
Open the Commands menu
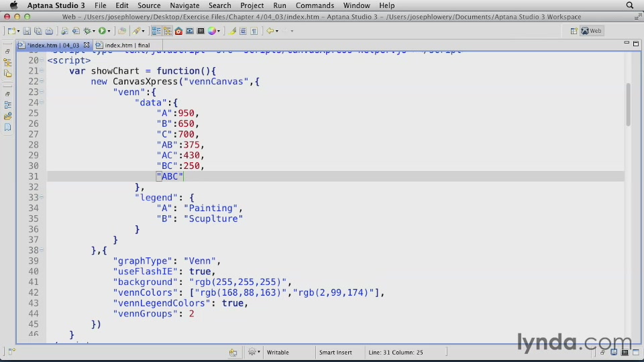315,5
